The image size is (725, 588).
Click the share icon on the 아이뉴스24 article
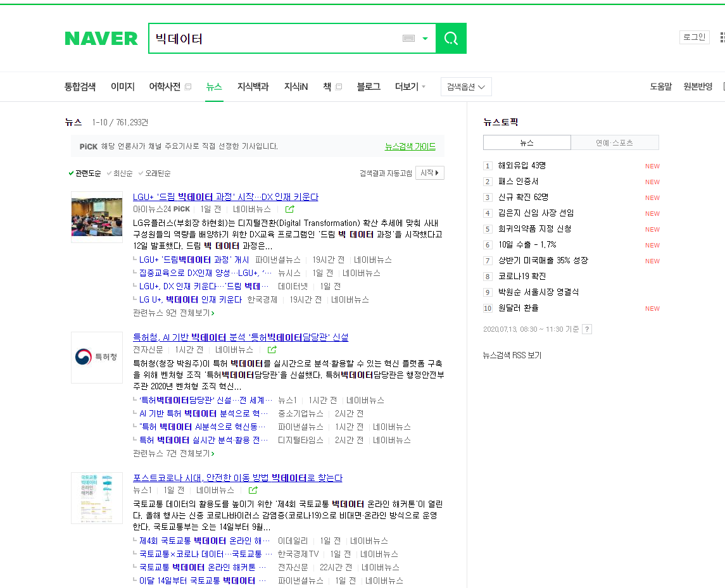click(x=290, y=210)
